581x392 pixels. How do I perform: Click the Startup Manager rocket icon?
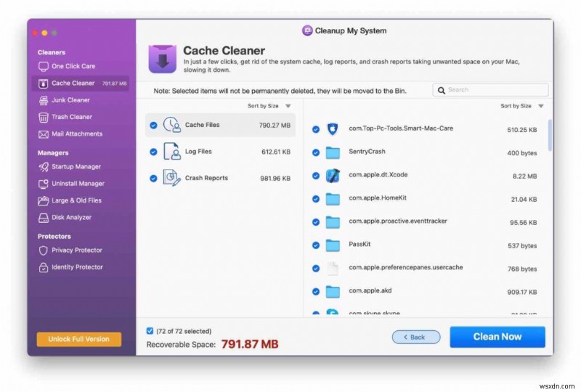[x=44, y=167]
